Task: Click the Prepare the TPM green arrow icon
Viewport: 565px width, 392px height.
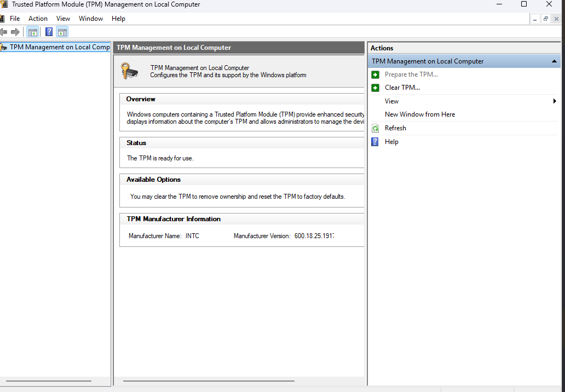Action: tap(375, 74)
